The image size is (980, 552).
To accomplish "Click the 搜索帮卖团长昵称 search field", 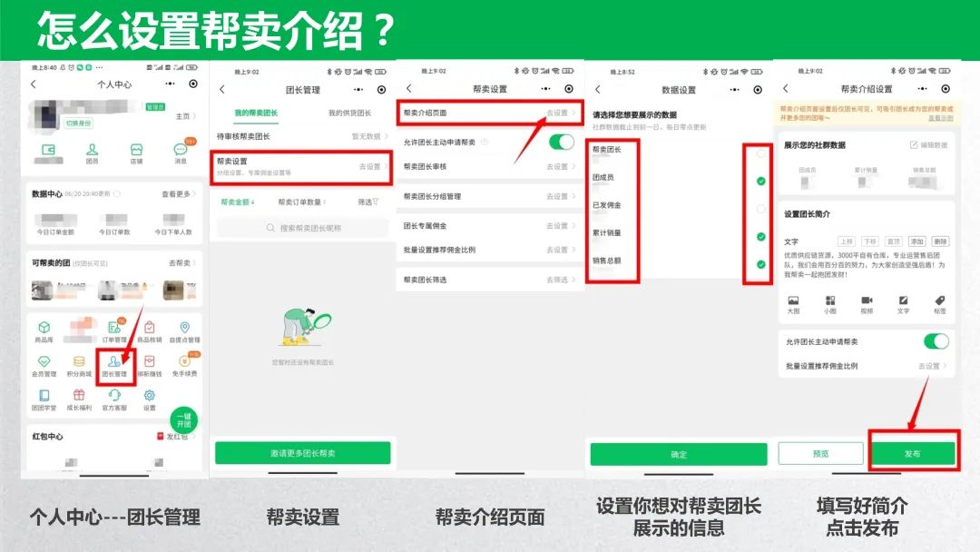I will tap(302, 228).
